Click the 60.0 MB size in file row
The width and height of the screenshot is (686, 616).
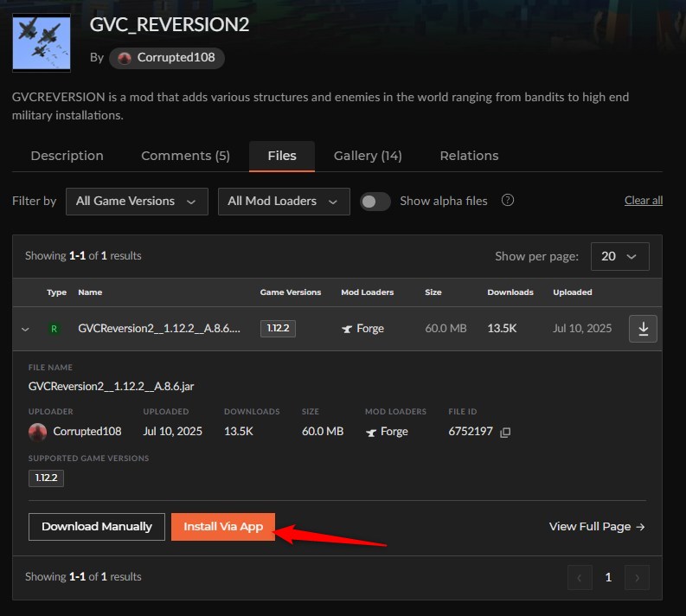[x=446, y=329]
